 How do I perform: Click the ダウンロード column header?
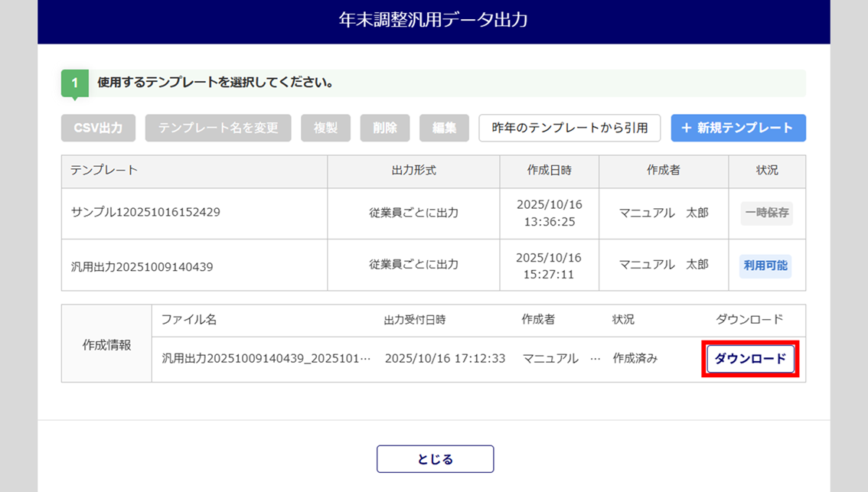[749, 319]
